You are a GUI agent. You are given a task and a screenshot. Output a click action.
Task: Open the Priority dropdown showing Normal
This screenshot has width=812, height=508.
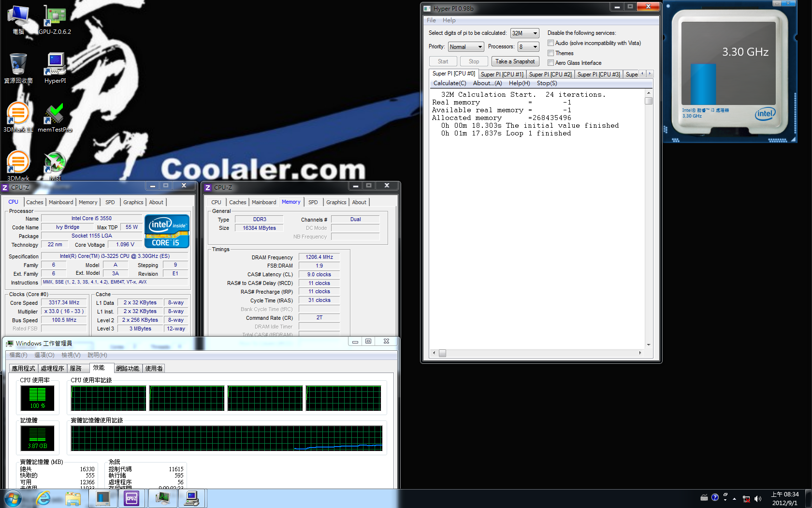tap(466, 47)
